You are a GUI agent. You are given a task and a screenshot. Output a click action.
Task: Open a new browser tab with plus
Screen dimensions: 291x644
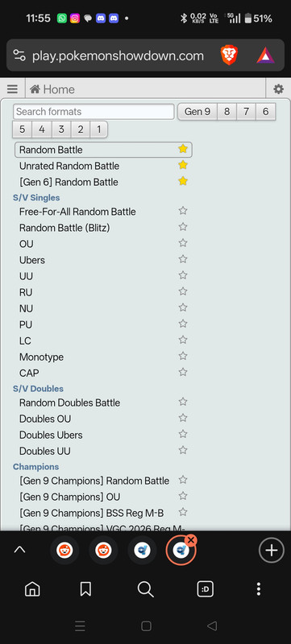272,551
